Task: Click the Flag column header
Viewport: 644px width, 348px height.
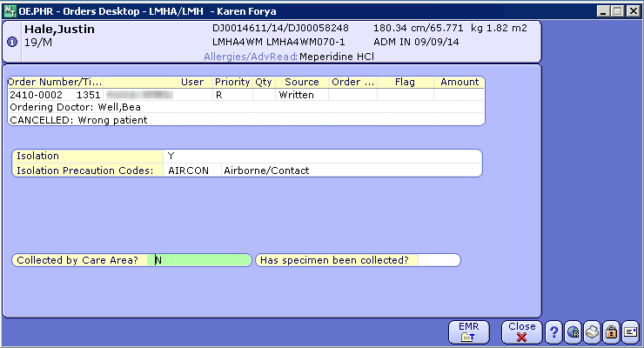Action: coord(405,82)
